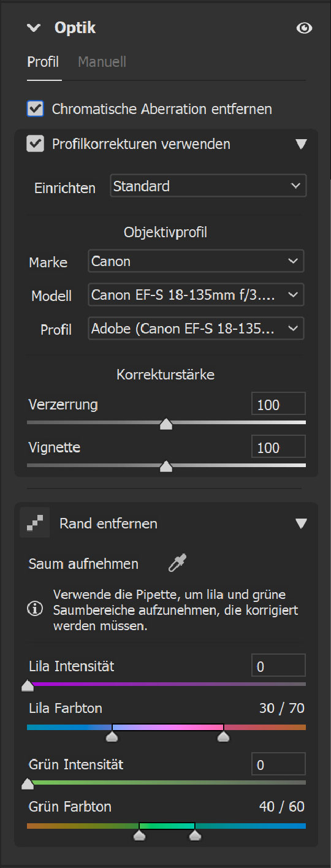Collapse the Optik section chevron
The width and height of the screenshot is (331, 868).
(x=34, y=28)
